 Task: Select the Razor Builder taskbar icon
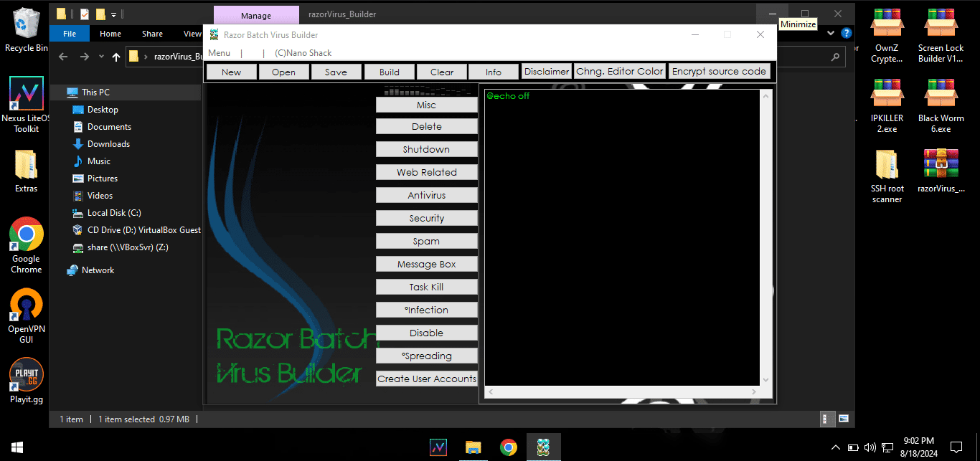[x=543, y=447]
